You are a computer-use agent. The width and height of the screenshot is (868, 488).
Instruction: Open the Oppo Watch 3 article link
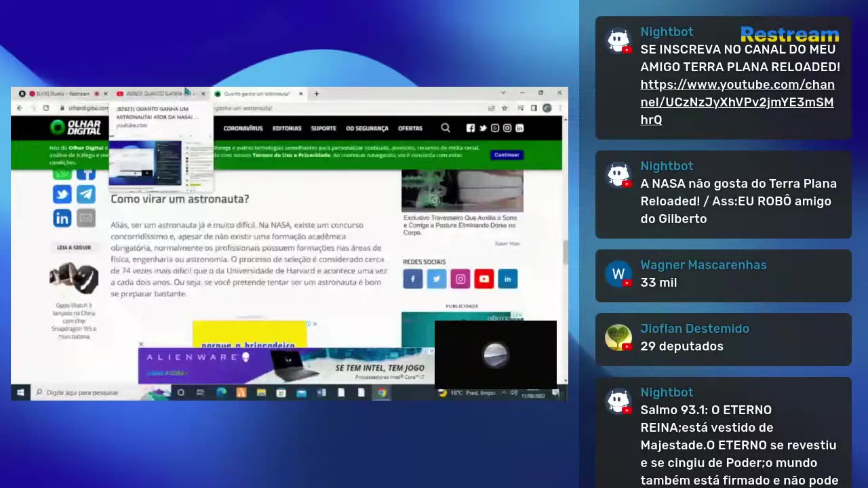(74, 321)
